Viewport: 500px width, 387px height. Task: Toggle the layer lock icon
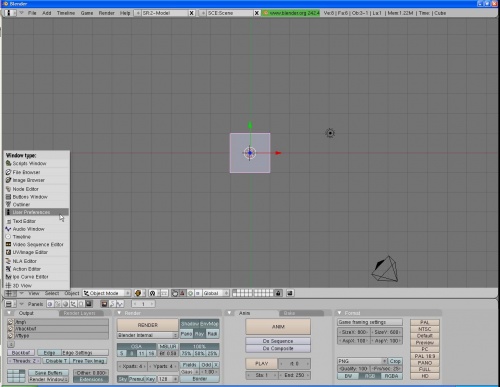click(278, 293)
